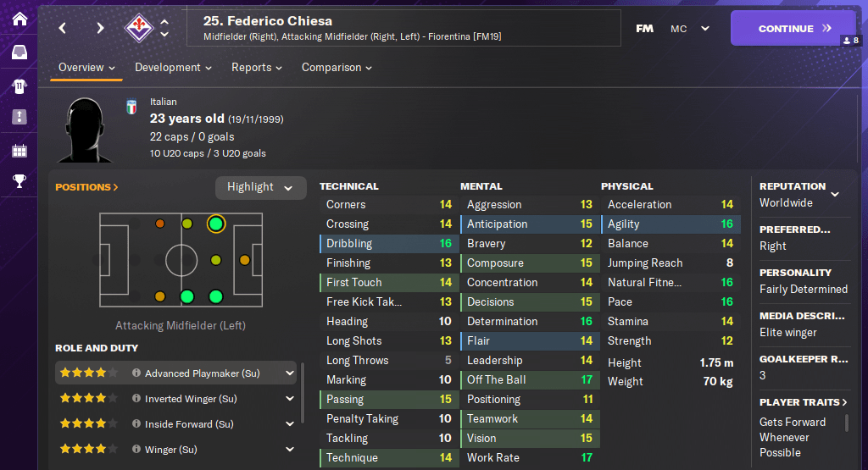Open the Positions link

click(86, 187)
